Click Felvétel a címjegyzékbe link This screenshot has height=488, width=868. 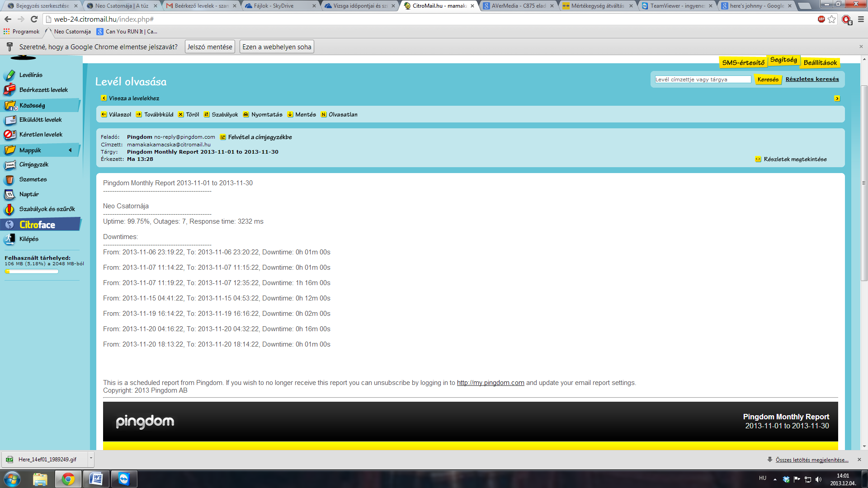[x=256, y=137]
